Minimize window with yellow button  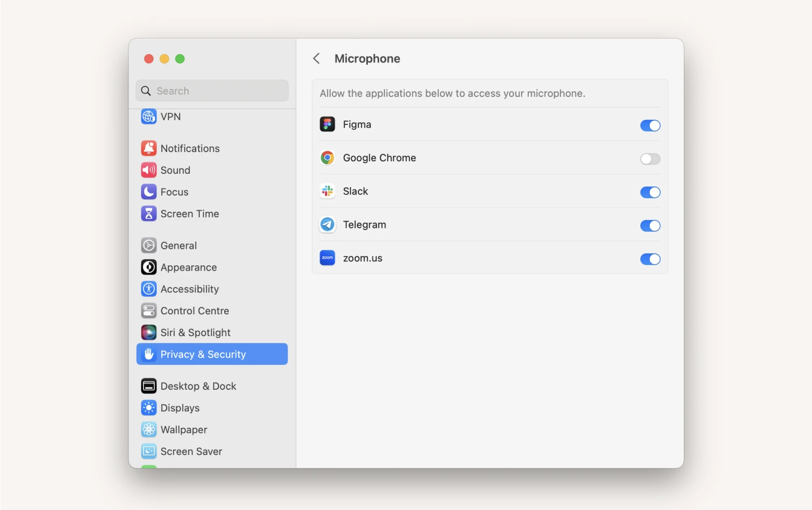coord(164,59)
